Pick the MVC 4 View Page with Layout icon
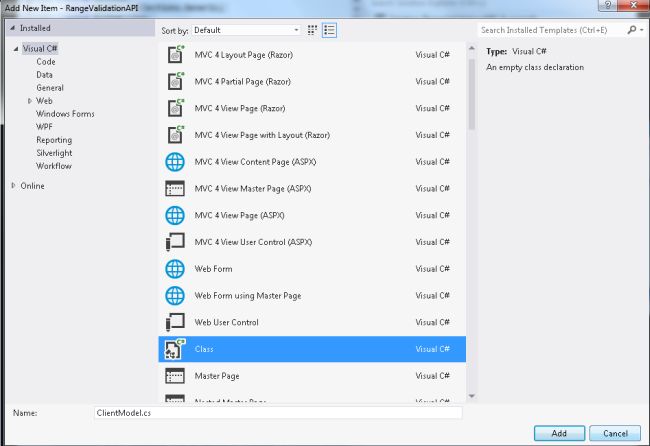650x446 pixels. pos(175,135)
